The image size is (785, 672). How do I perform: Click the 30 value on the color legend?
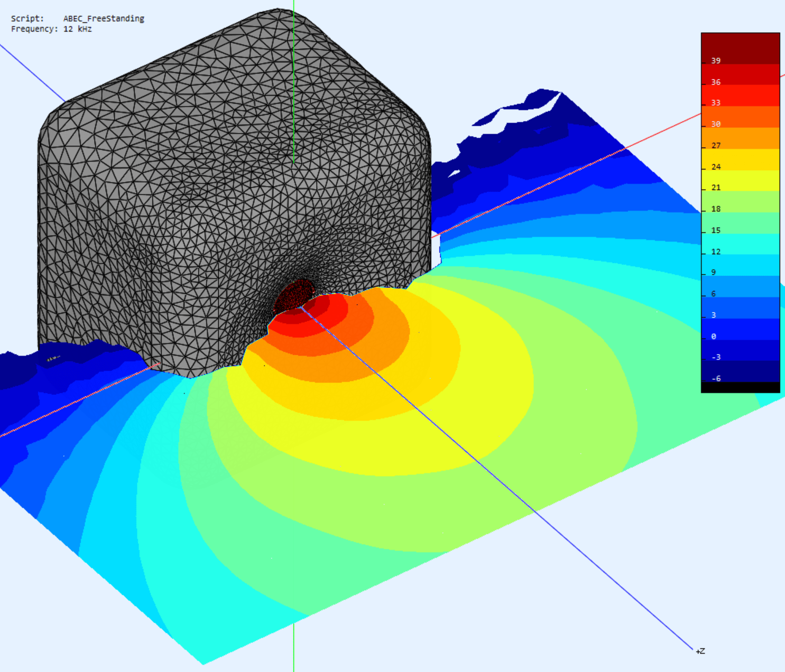(x=716, y=124)
